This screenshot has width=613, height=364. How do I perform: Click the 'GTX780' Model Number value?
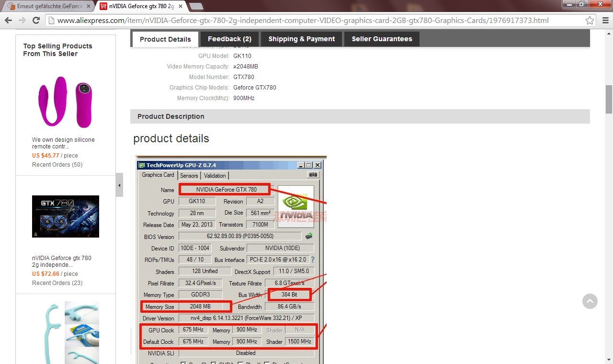[244, 77]
